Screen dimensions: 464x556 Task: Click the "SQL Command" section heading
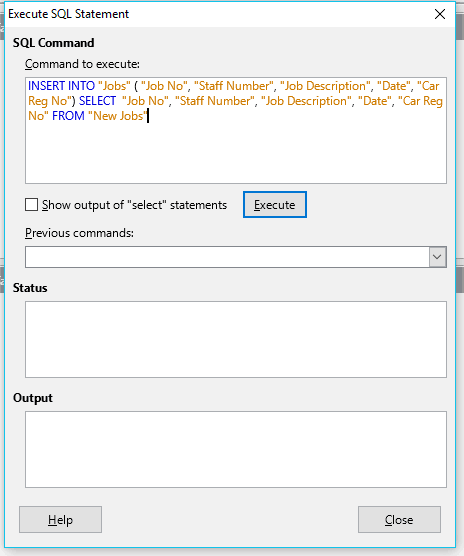click(54, 43)
